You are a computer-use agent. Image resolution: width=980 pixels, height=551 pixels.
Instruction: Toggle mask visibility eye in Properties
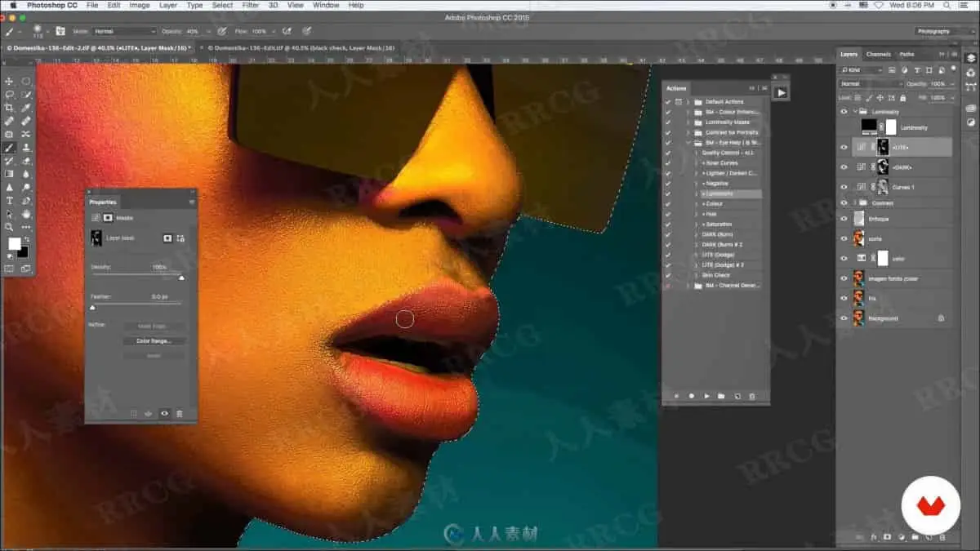pyautogui.click(x=164, y=414)
